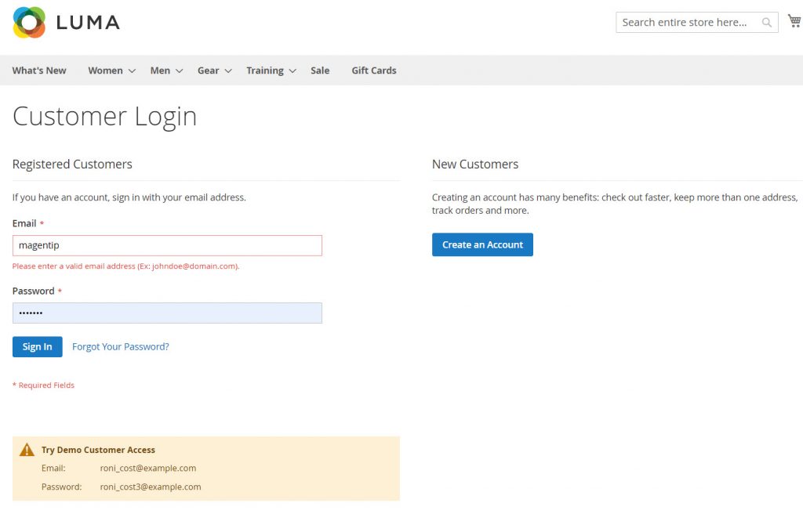Click the warning triangle in demo access notice

click(26, 450)
